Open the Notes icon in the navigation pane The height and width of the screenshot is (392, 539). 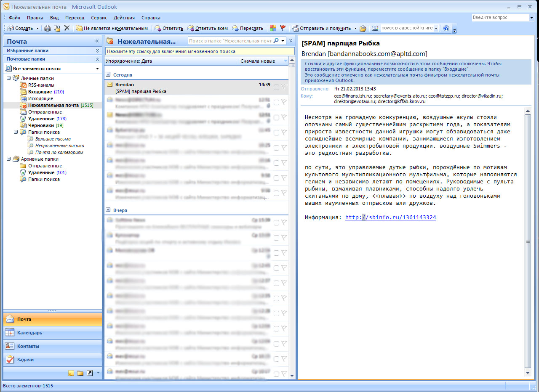(x=71, y=373)
